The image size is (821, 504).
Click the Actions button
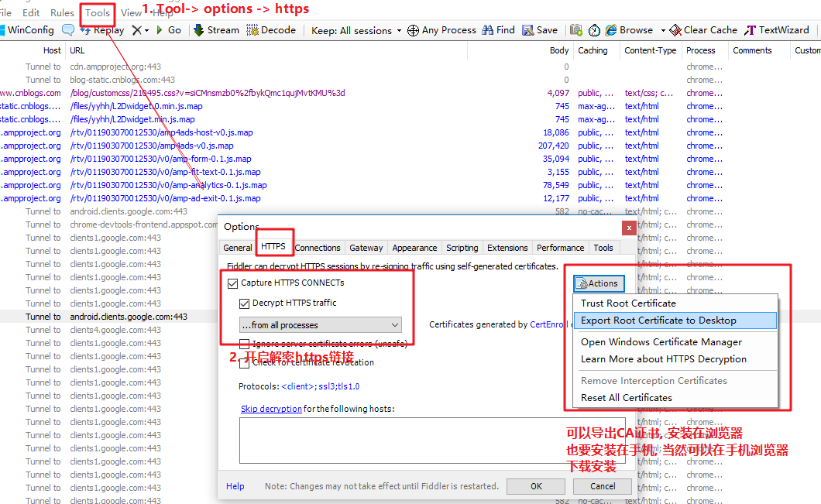click(x=599, y=283)
